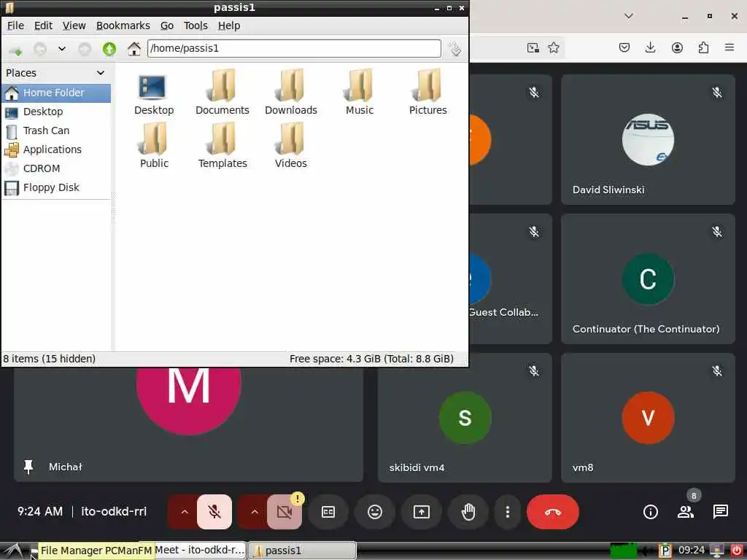Leave the call with red hang-up button
This screenshot has width=747, height=560.
tap(553, 512)
